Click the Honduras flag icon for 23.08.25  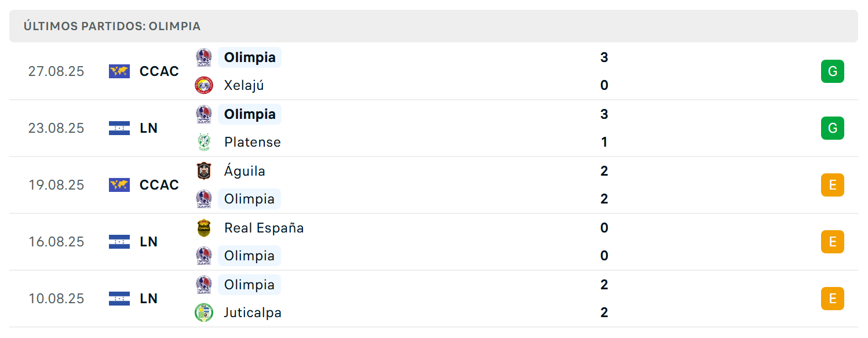click(x=119, y=128)
